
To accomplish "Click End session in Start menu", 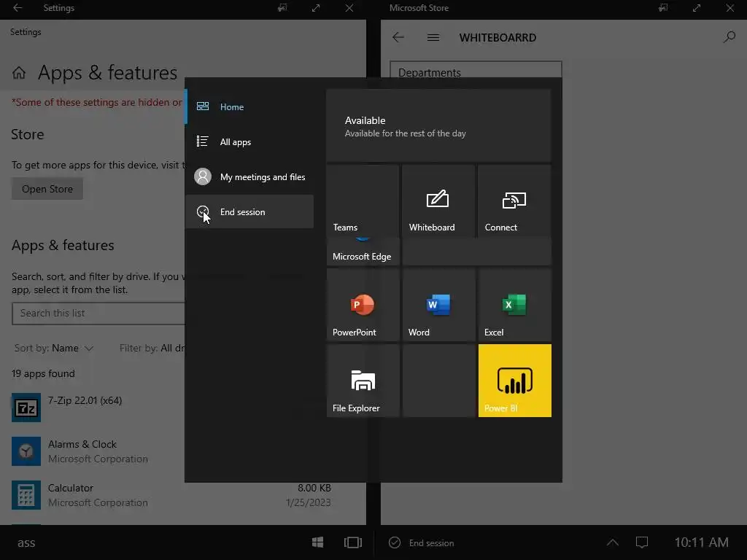I will coord(249,212).
